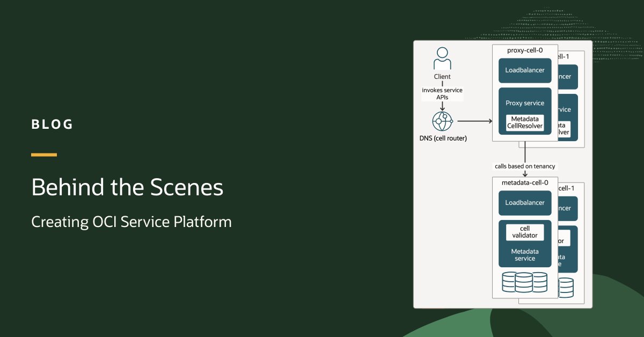644x337 pixels.
Task: Click the 'Metadata CellResolver' white box
Action: coord(525,122)
